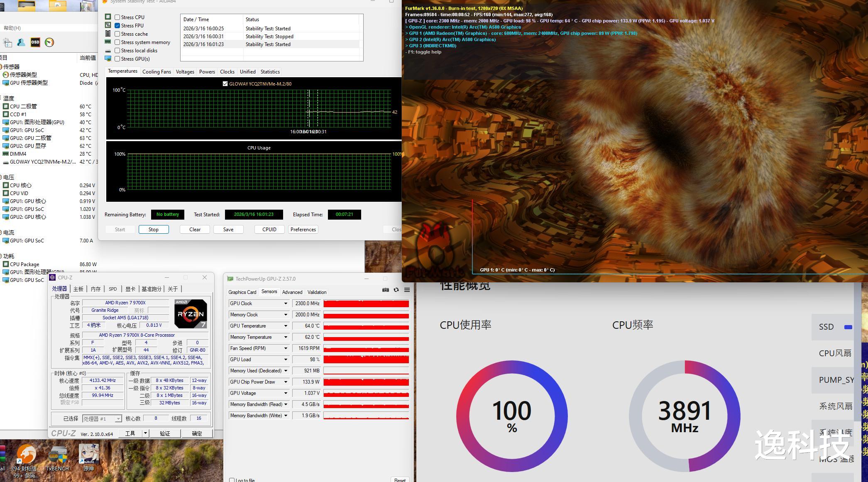Open GPU-Z Graphics Card tab

[x=242, y=292]
